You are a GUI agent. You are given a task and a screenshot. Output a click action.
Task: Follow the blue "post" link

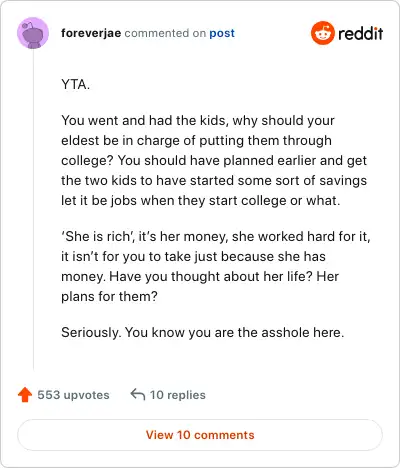[x=222, y=33]
